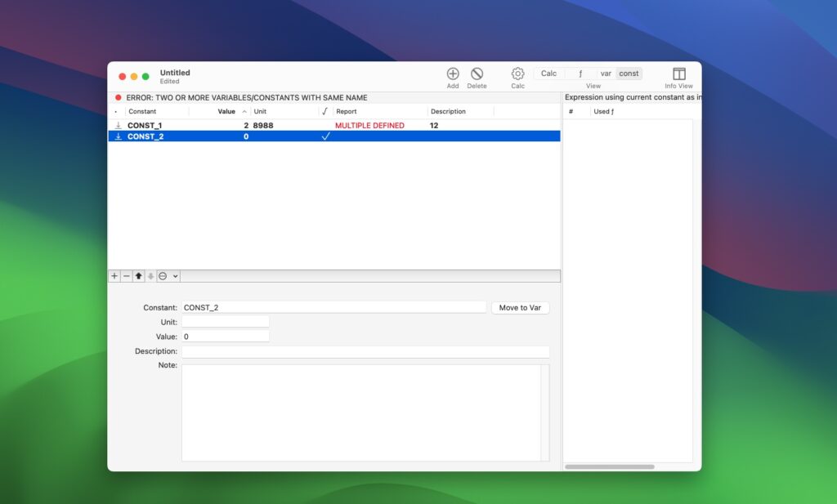
Task: Click the insert arrow icon beside CONST_2
Action: 117,136
